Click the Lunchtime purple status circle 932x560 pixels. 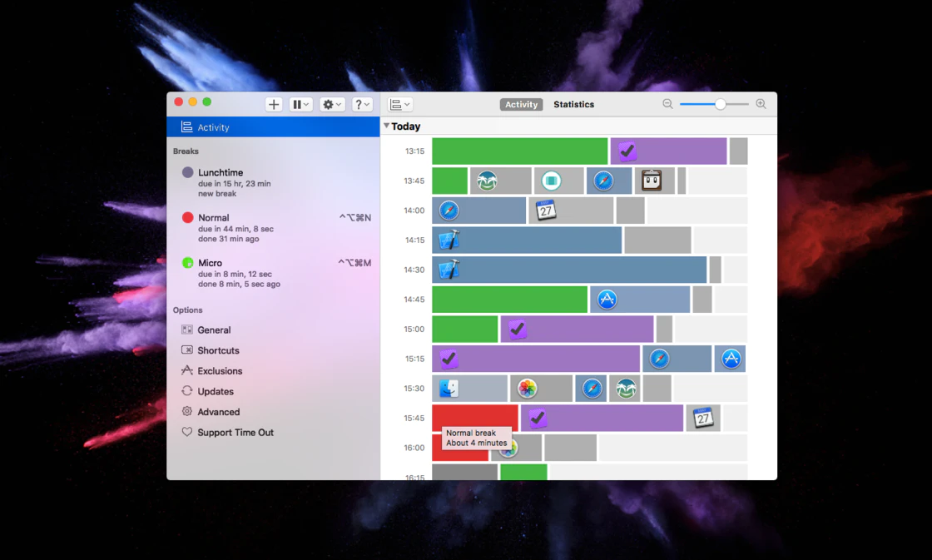tap(188, 172)
